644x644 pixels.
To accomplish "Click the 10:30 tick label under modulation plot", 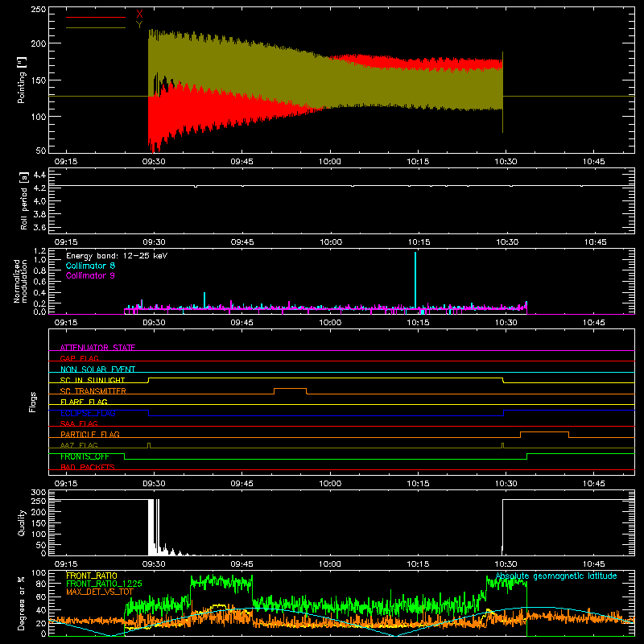I will coord(506,323).
